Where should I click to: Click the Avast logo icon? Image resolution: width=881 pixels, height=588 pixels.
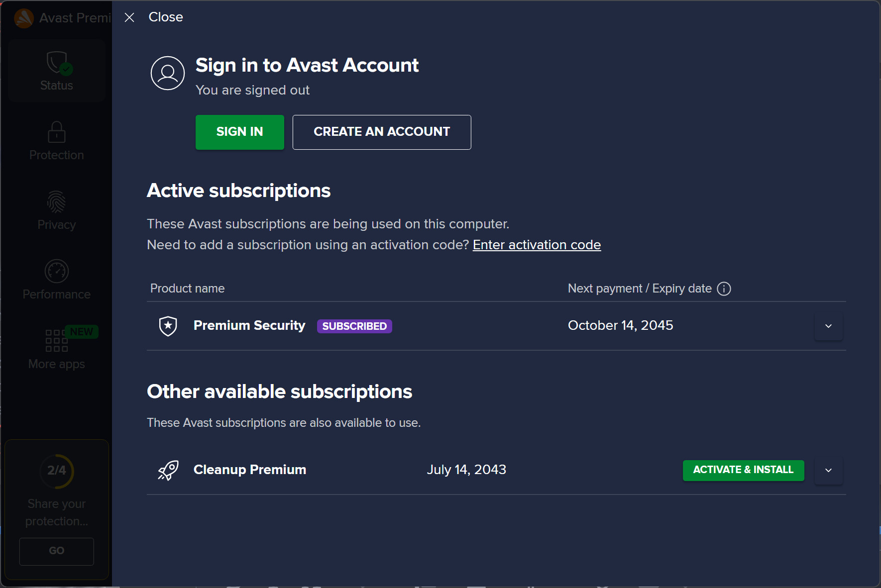click(x=24, y=18)
